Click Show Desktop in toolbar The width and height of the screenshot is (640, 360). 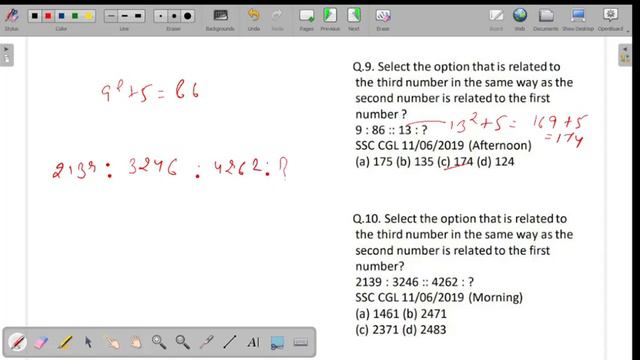pyautogui.click(x=578, y=20)
